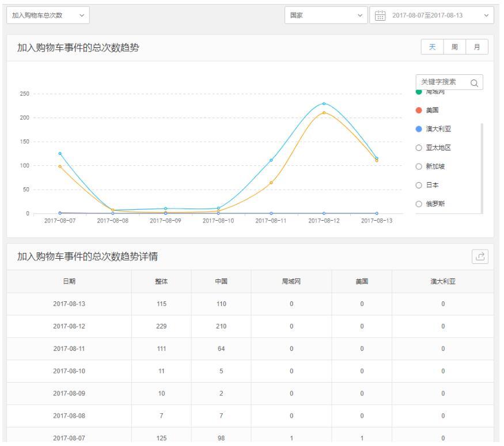Click the 中国 column header
Image resolution: width=504 pixels, height=446 pixels.
click(x=221, y=281)
